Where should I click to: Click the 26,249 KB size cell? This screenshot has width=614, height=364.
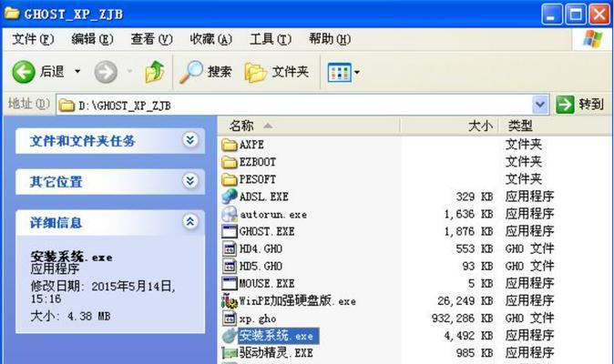click(x=466, y=300)
